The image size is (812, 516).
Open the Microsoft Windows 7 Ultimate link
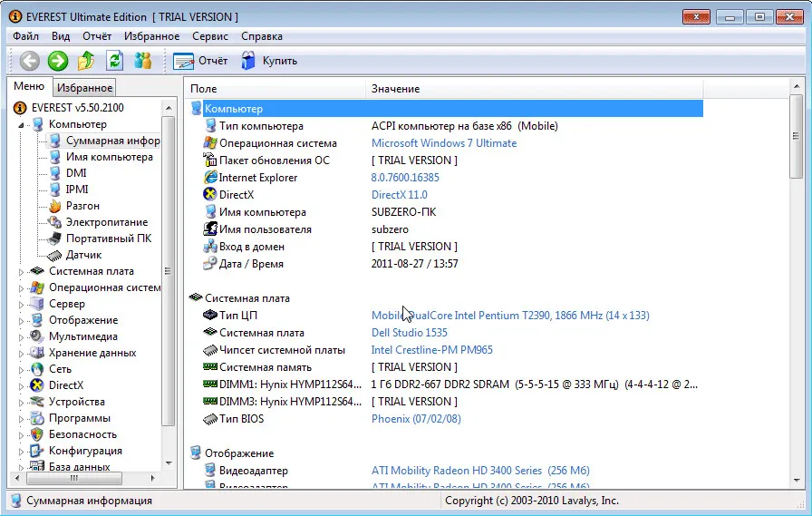coord(444,143)
